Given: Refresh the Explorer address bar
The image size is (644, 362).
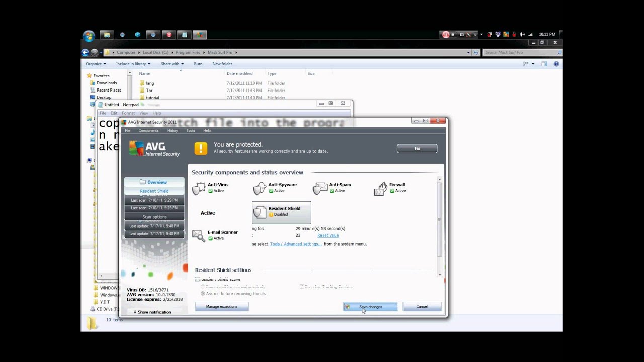Looking at the screenshot, I should 476,52.
